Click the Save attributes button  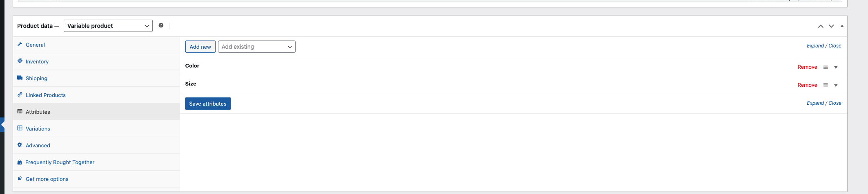(x=208, y=104)
